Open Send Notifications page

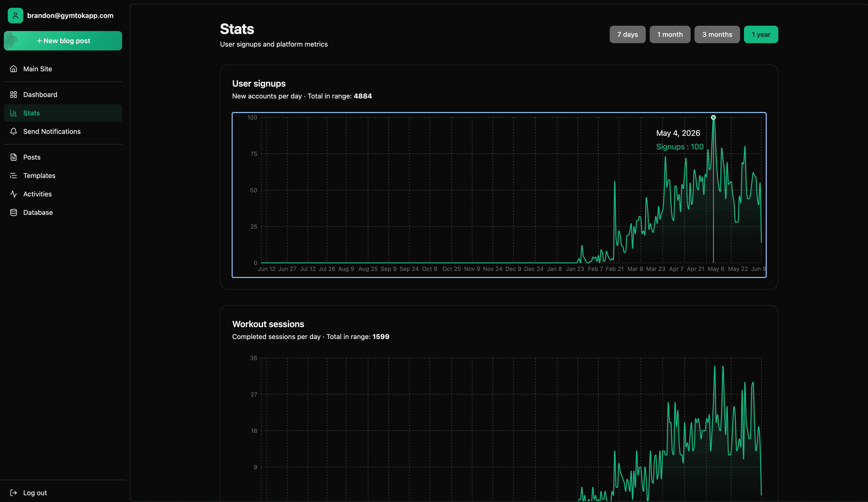pos(63,131)
